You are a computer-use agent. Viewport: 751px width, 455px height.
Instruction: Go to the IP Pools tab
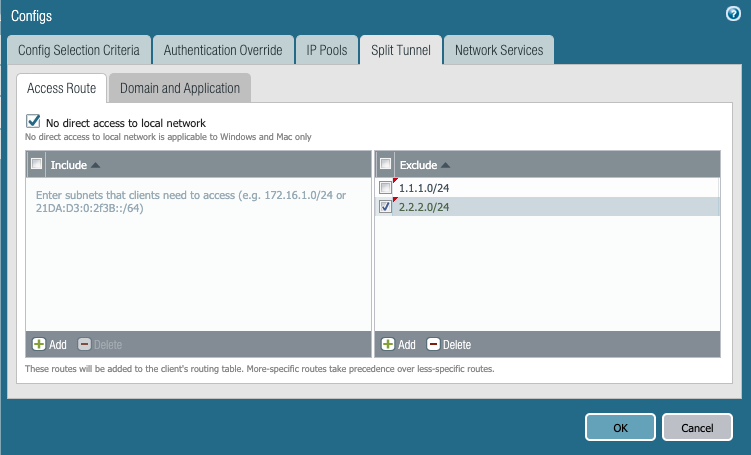[326, 50]
